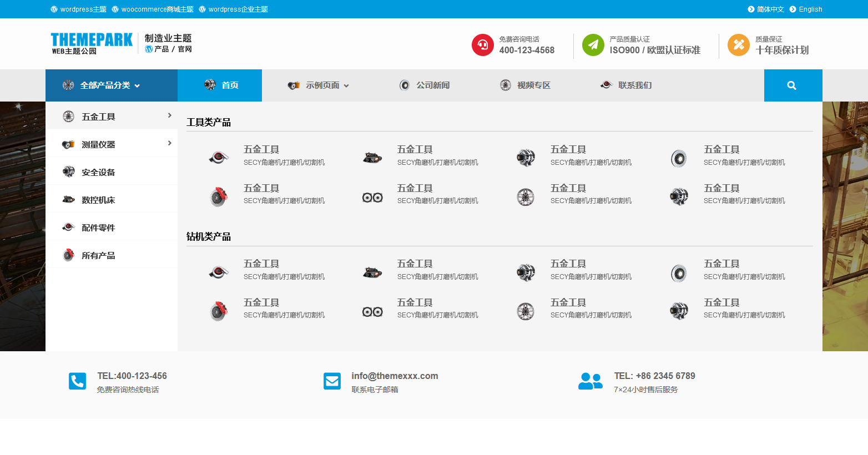Expand the 五金工具 sidebar submenu arrow
Image resolution: width=868 pixels, height=455 pixels.
[169, 115]
